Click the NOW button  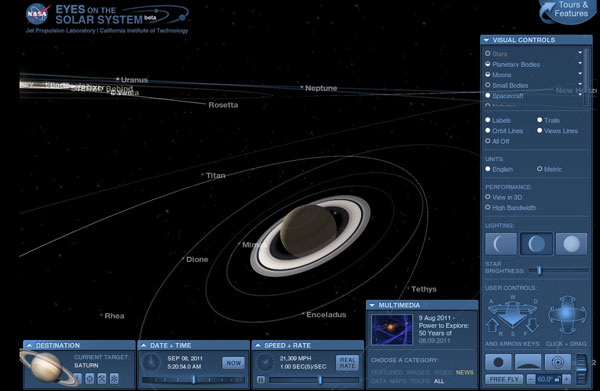click(x=234, y=363)
